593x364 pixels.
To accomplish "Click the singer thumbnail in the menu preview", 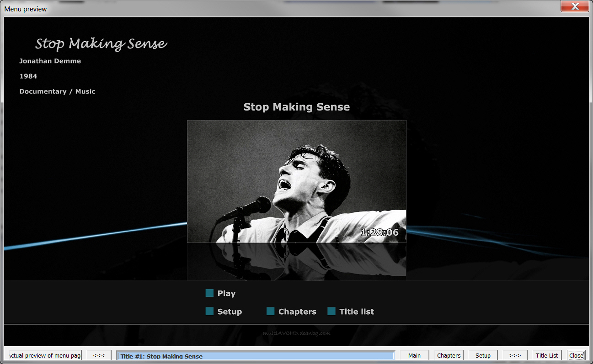I will point(297,181).
